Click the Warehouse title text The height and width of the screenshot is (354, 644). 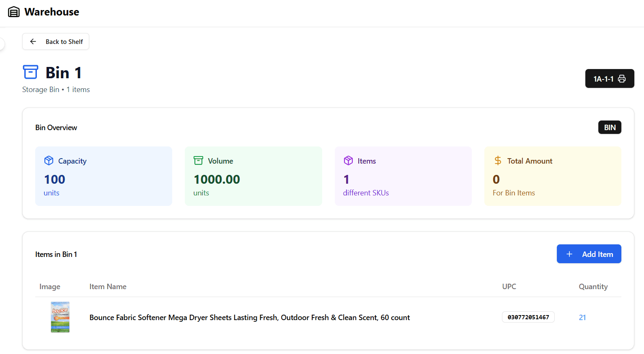pyautogui.click(x=52, y=12)
